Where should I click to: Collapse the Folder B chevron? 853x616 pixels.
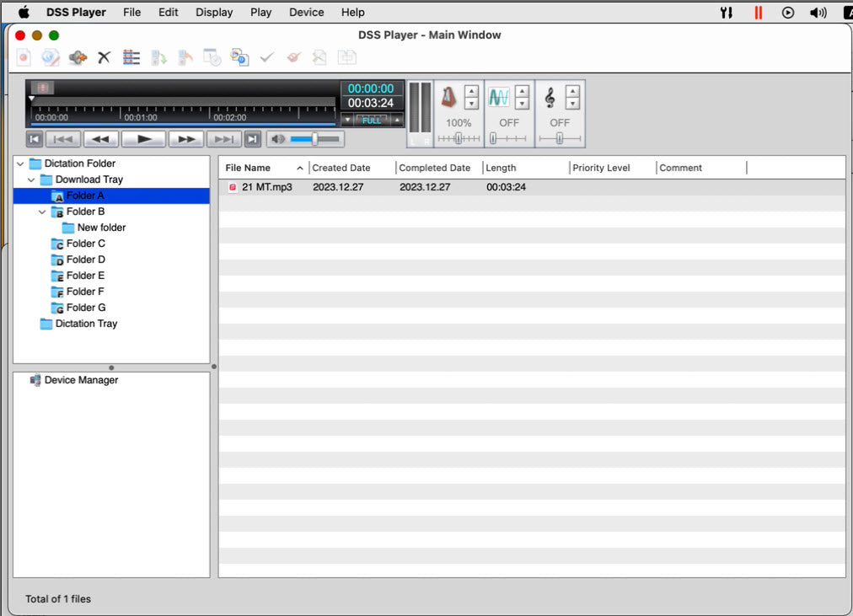pos(42,212)
